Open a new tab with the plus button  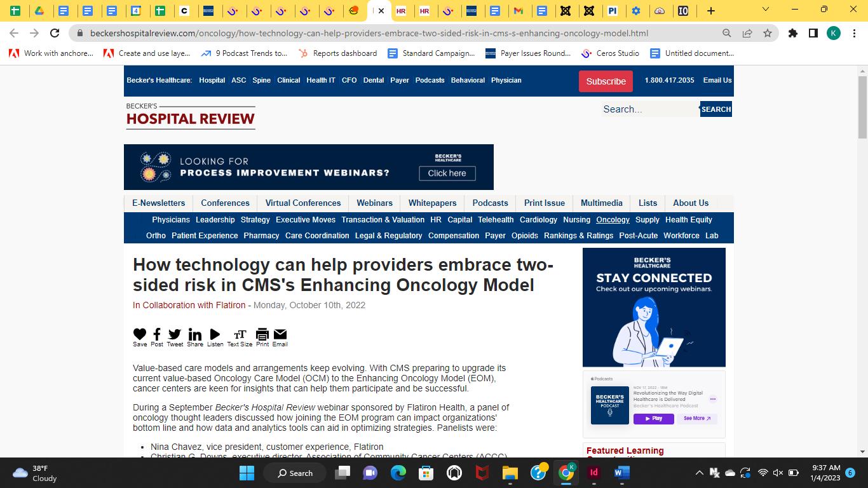click(x=711, y=11)
